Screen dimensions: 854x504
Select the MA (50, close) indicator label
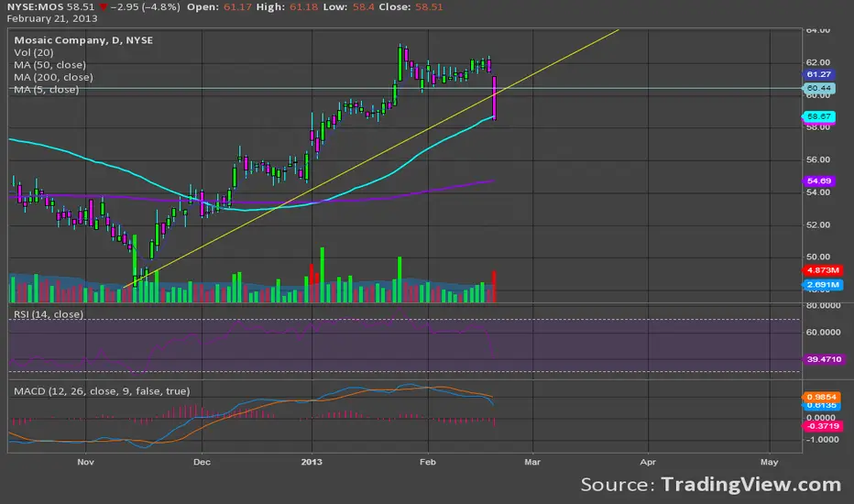50,65
